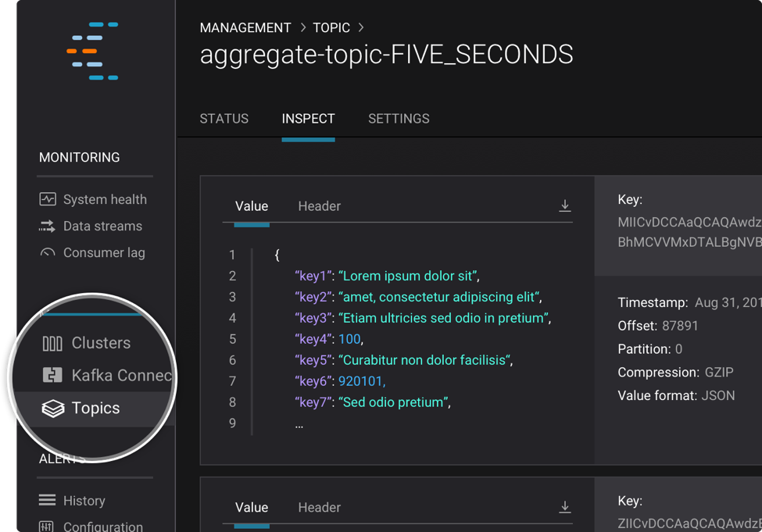The height and width of the screenshot is (532, 762).
Task: Go to Clusters management
Action: coord(101,343)
